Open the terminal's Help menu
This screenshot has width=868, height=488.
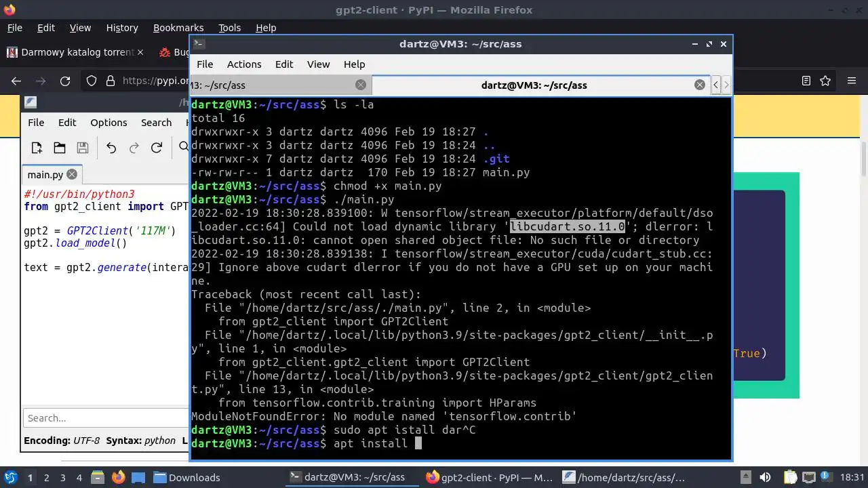[354, 64]
